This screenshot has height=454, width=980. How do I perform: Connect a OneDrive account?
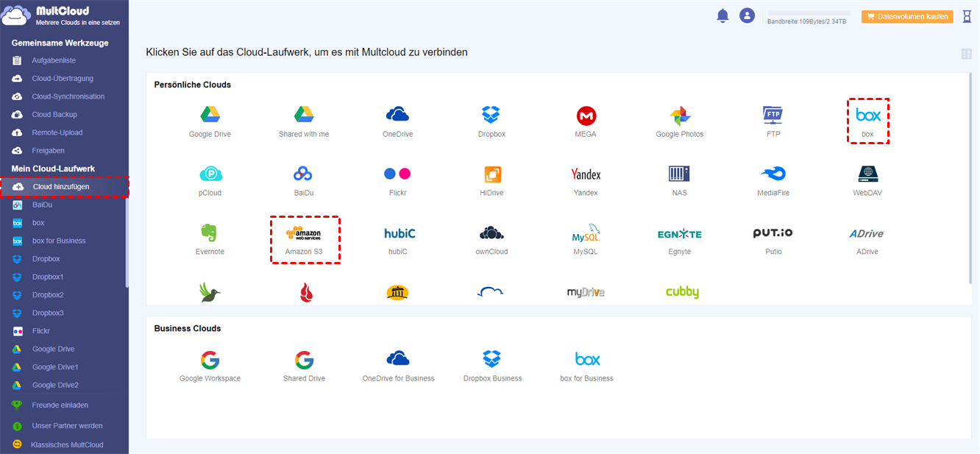397,121
